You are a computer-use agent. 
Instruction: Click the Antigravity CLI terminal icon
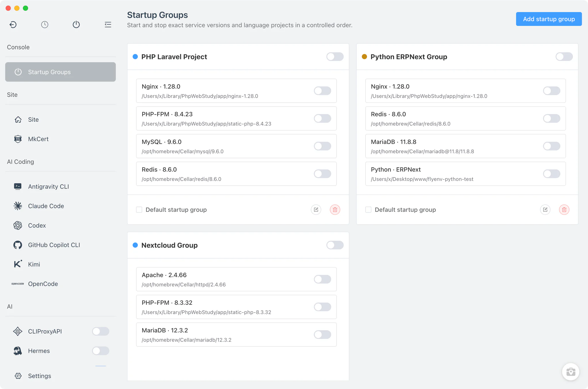click(x=18, y=186)
